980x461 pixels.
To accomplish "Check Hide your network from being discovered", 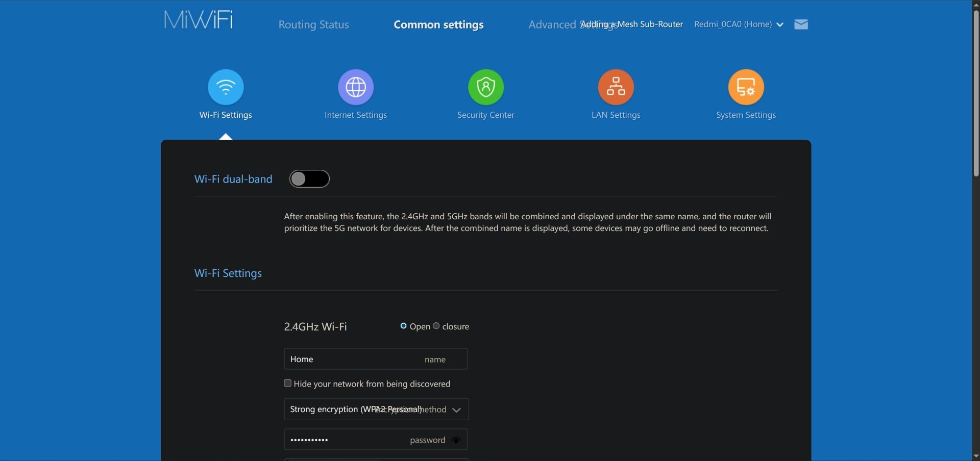I will tap(288, 383).
